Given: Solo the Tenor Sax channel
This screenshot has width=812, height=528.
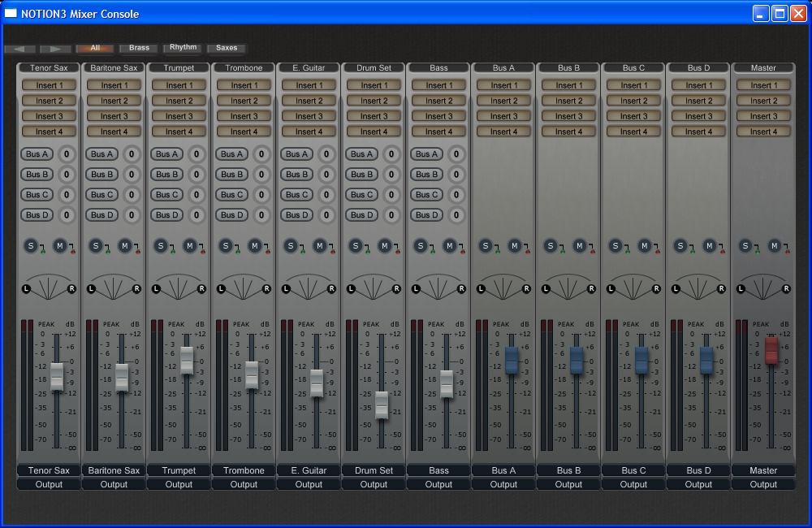Looking at the screenshot, I should [31, 245].
